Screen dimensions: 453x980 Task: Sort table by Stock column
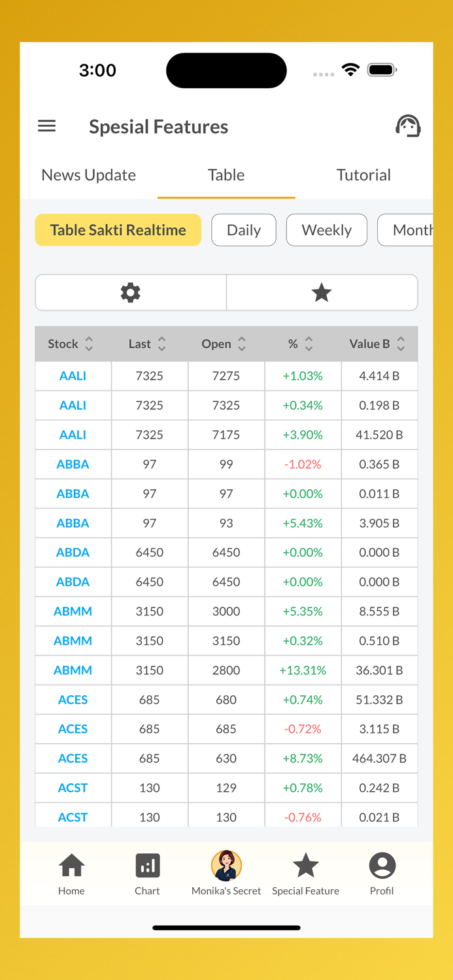pos(89,344)
